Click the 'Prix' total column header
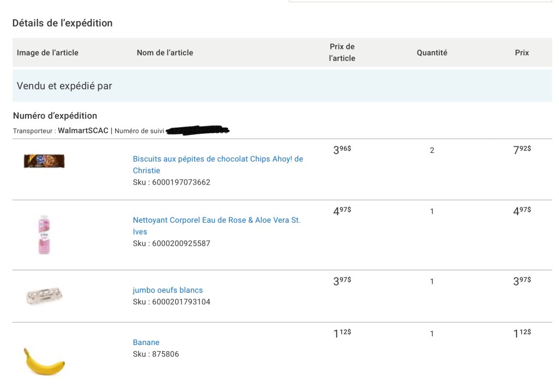This screenshot has height=392, width=559. coord(522,53)
